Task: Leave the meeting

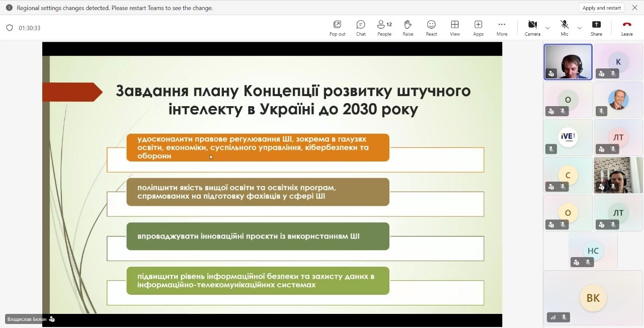Action: [627, 28]
